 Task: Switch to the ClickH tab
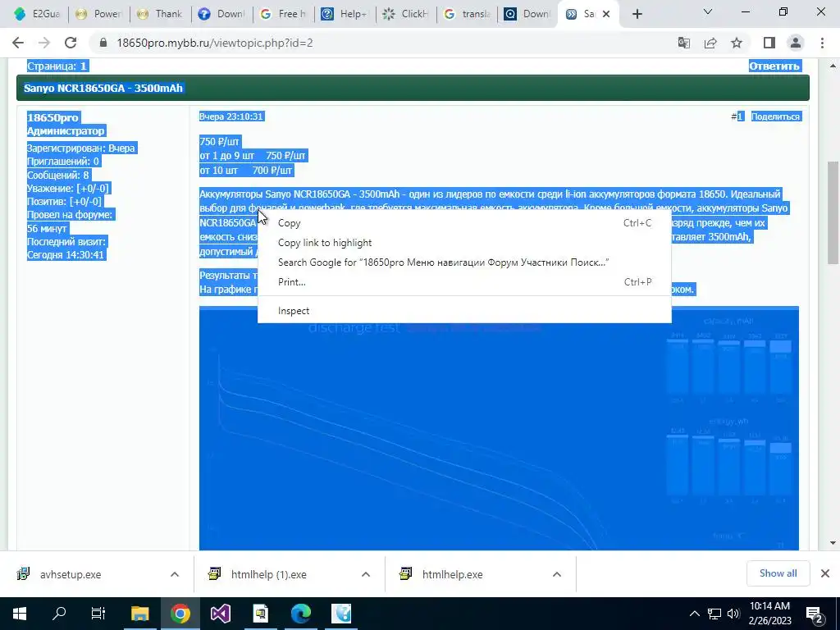(x=406, y=14)
